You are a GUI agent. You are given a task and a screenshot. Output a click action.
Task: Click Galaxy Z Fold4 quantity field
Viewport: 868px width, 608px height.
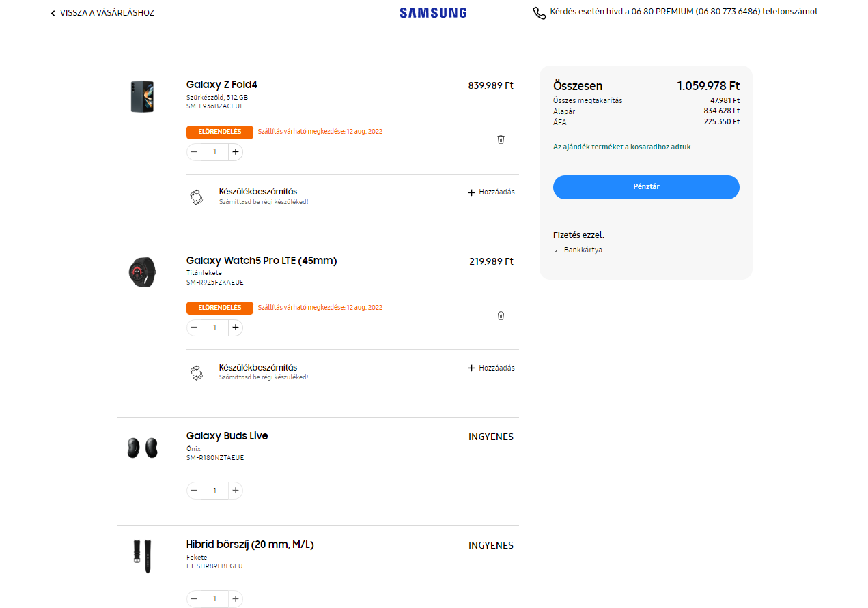coord(214,152)
